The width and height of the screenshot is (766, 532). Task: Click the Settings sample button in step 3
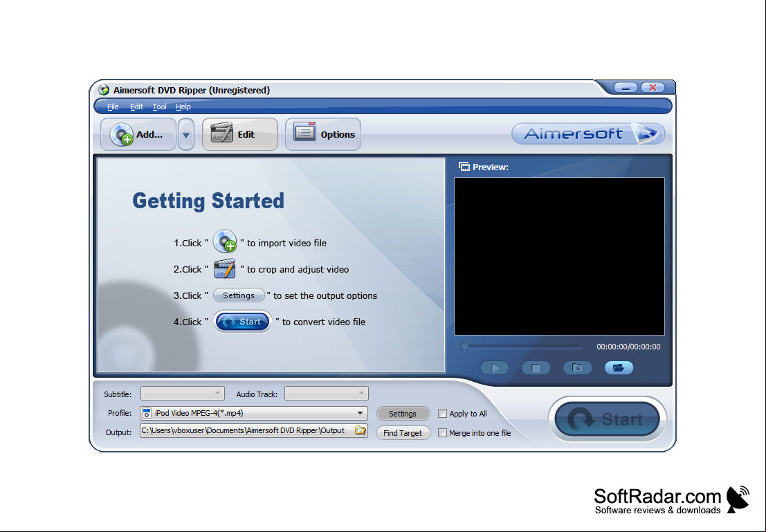click(239, 295)
